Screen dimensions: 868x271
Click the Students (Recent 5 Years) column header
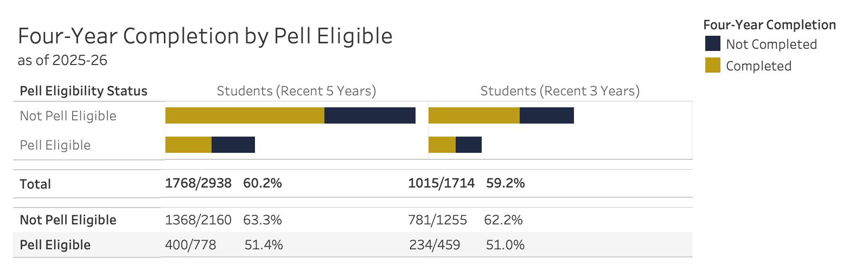pos(296,91)
